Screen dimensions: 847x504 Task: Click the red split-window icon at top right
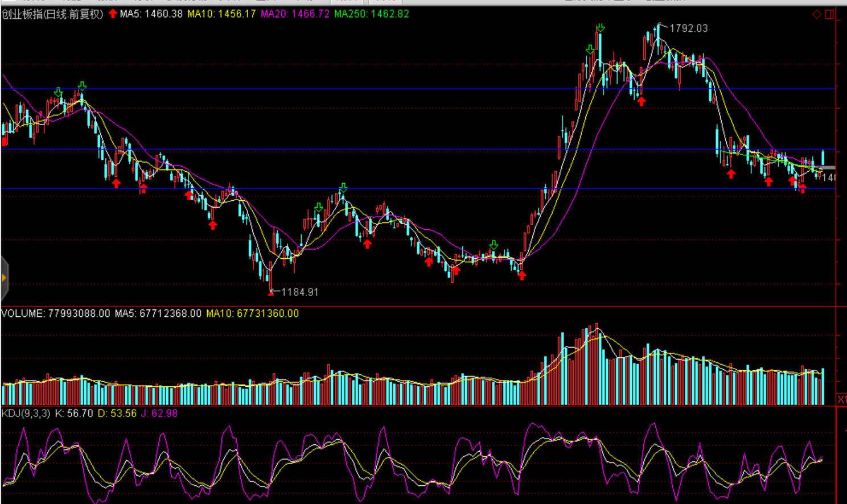pyautogui.click(x=829, y=14)
